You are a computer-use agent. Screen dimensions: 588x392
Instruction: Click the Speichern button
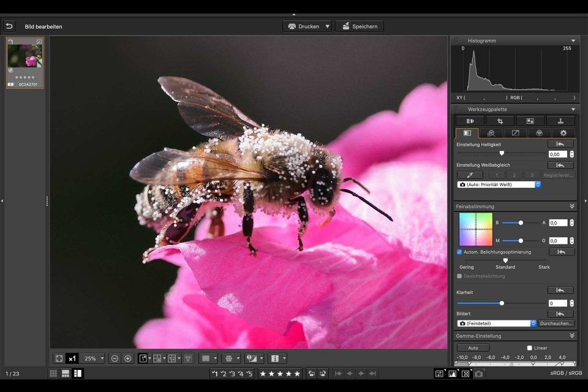(360, 26)
